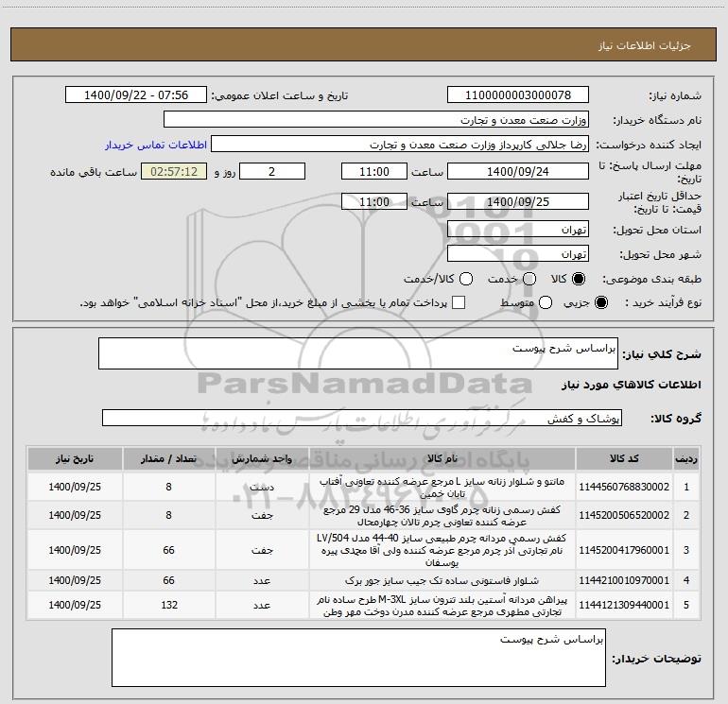
Task: Select product code 1145200417960001
Action: click(x=624, y=550)
